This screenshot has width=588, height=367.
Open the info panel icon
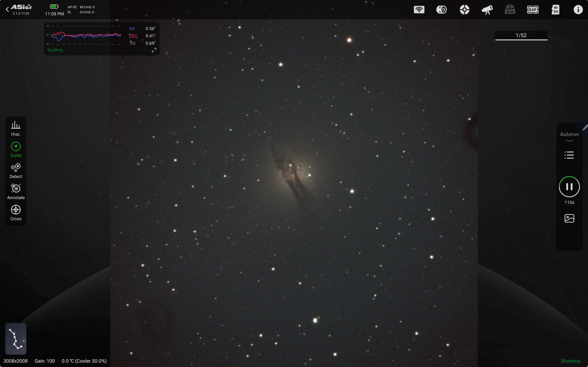click(x=578, y=10)
